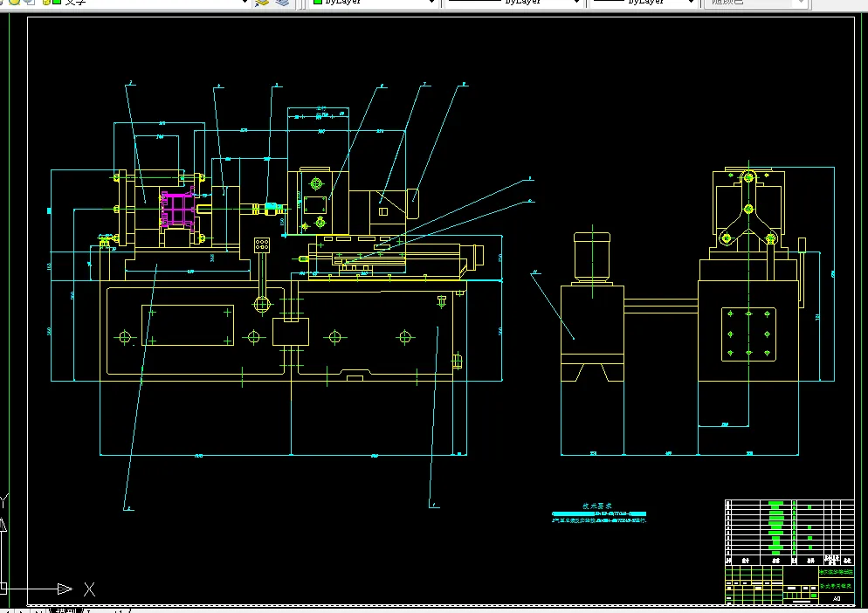The image size is (868, 613).
Task: Select the 技术要求 heading text in drawing
Action: tap(597, 506)
